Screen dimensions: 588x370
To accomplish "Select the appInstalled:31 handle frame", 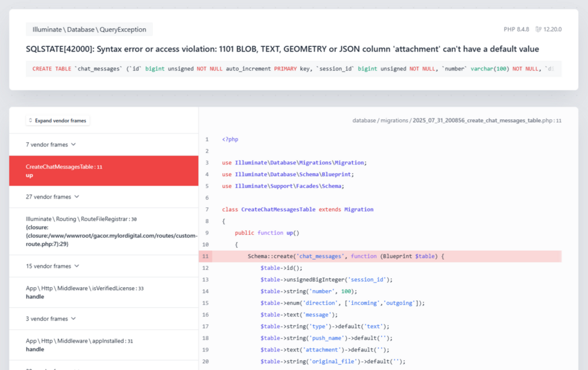I will coord(104,345).
